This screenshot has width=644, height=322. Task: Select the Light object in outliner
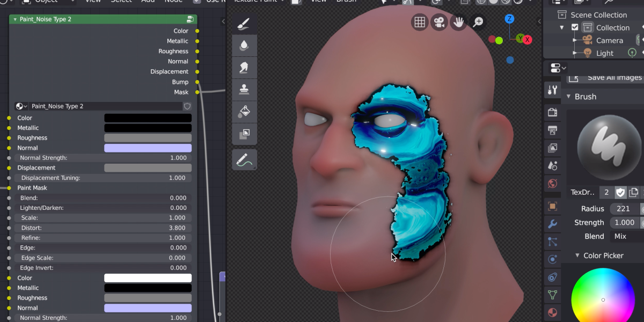605,53
